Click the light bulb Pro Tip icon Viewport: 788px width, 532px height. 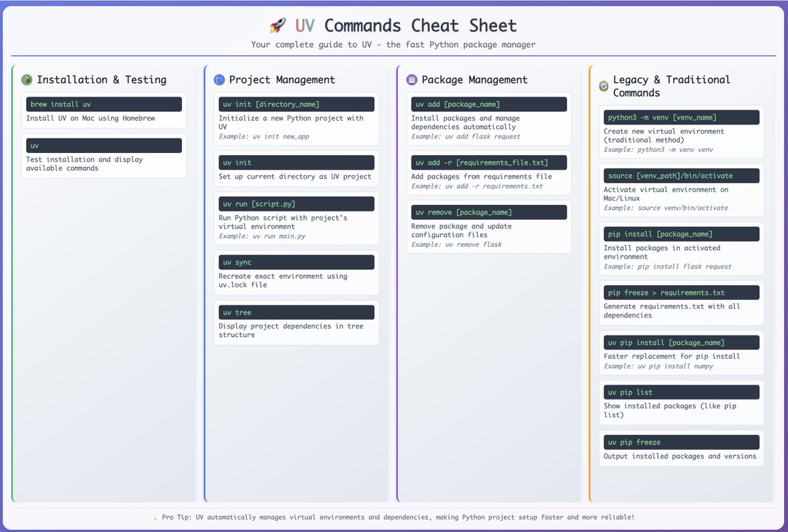click(x=156, y=518)
